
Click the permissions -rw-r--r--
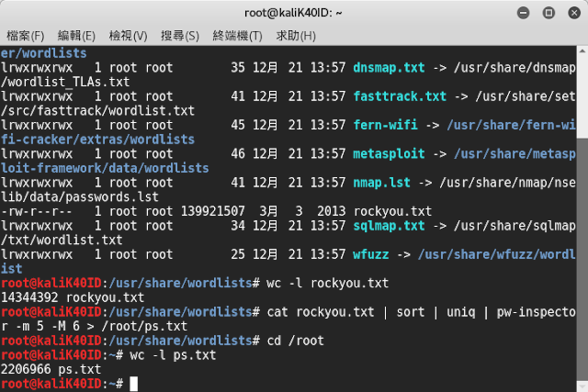click(x=37, y=212)
